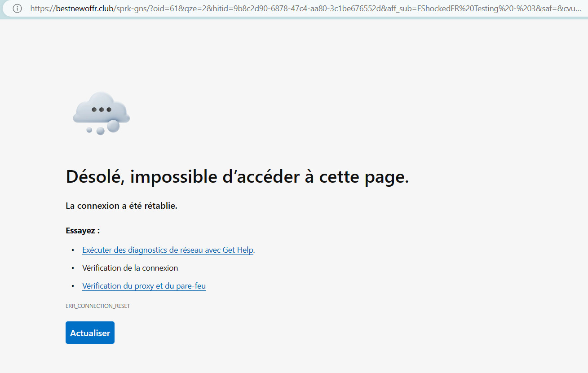Click the Essayez : label
This screenshot has height=373, width=588.
point(83,231)
